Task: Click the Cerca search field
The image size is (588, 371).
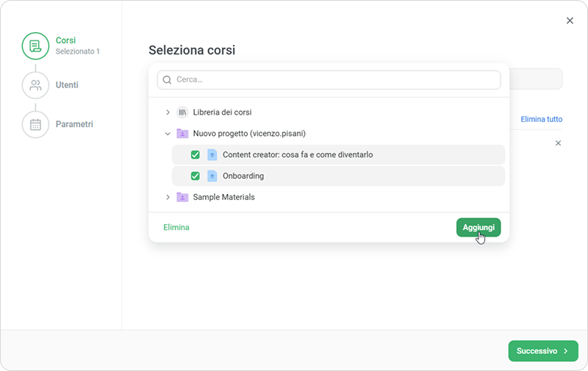Action: pyautogui.click(x=335, y=79)
